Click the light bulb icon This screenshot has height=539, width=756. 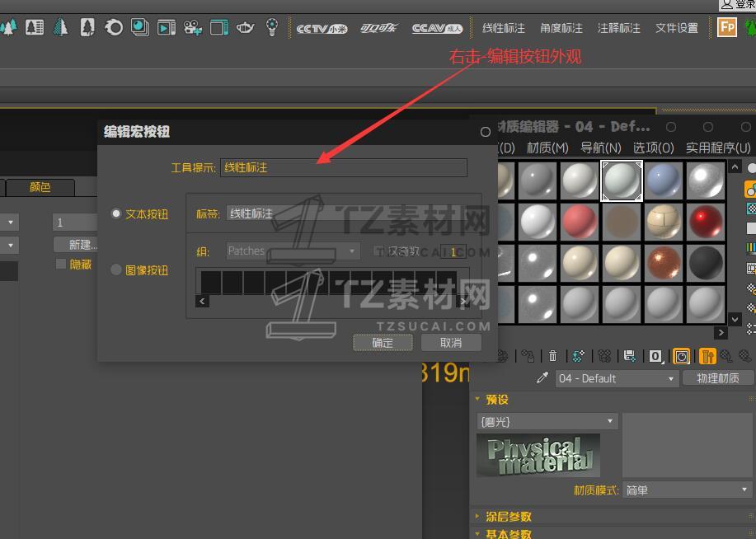point(272,27)
